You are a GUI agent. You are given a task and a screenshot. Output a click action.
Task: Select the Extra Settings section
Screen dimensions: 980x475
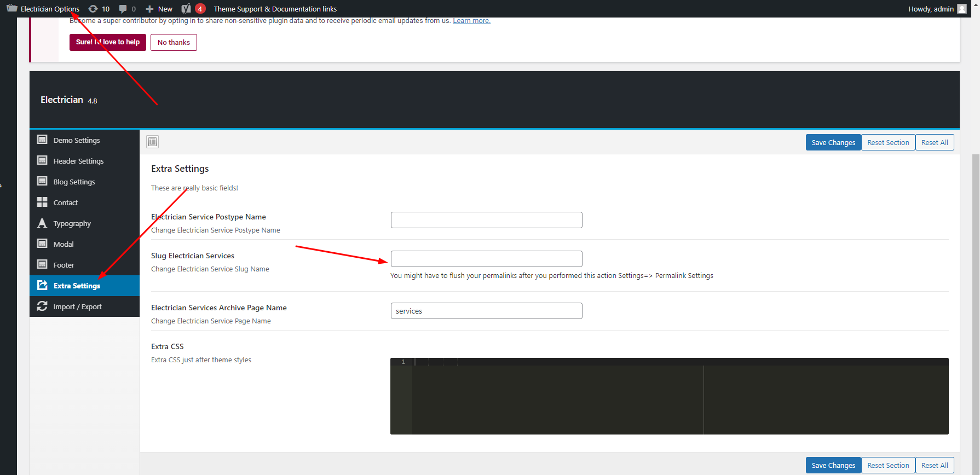tap(85, 286)
